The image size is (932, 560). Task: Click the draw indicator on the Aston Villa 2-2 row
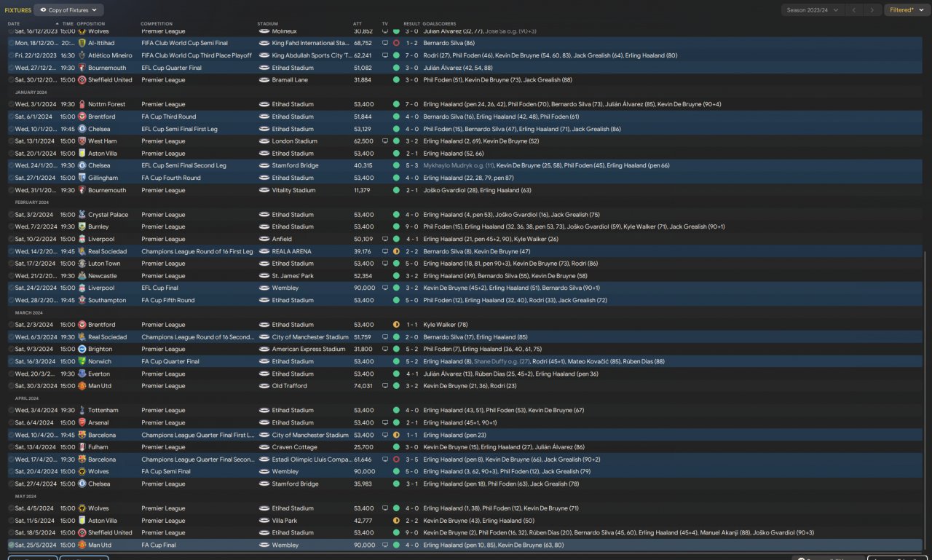[396, 521]
